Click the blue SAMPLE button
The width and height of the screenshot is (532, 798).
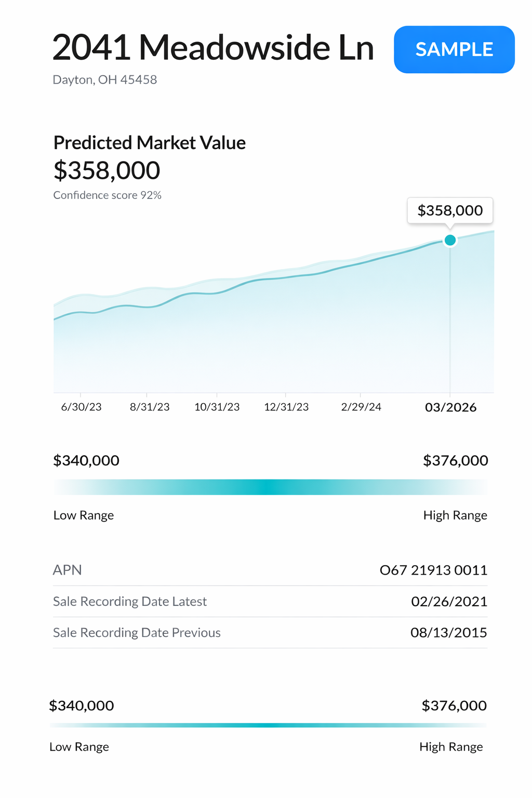pos(454,49)
